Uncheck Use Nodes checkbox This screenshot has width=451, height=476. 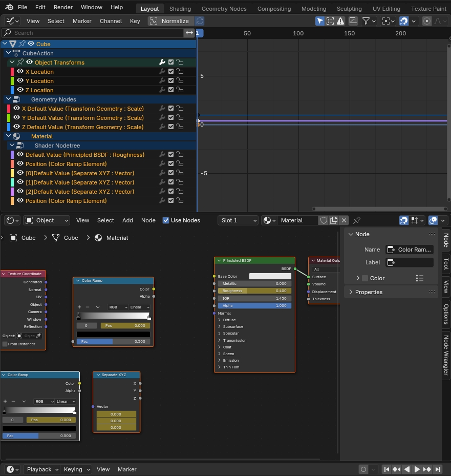pyautogui.click(x=166, y=220)
